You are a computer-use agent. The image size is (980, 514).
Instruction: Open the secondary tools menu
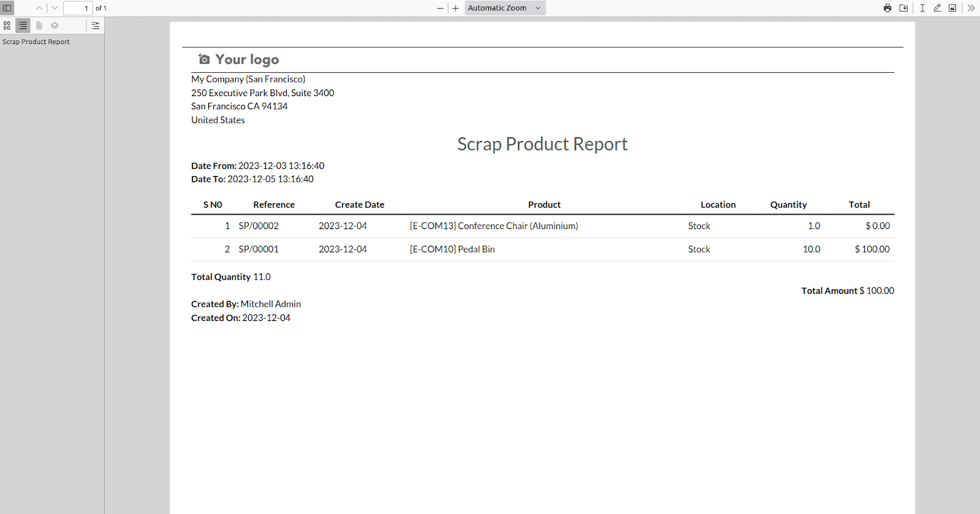pyautogui.click(x=971, y=8)
